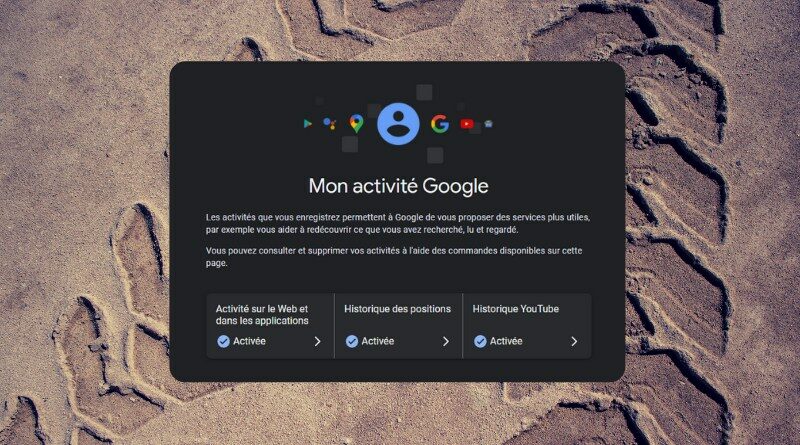Toggle the Web activity Activée checkmark
Image resolution: width=800 pixels, height=445 pixels.
[223, 341]
